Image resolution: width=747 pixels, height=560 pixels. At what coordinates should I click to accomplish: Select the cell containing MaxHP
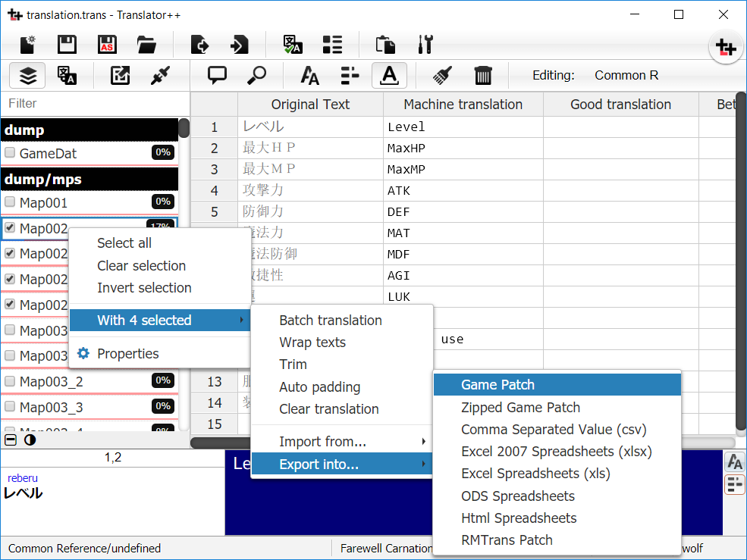click(x=463, y=148)
